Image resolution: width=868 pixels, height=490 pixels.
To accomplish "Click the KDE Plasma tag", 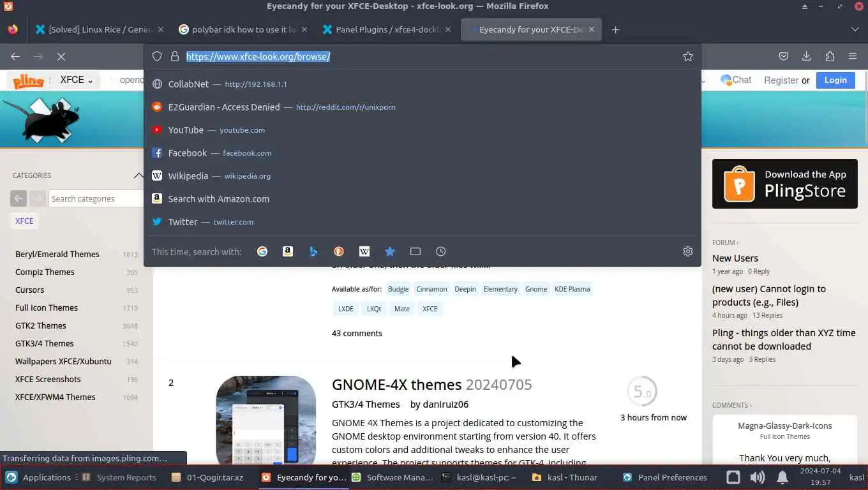I will 572,289.
